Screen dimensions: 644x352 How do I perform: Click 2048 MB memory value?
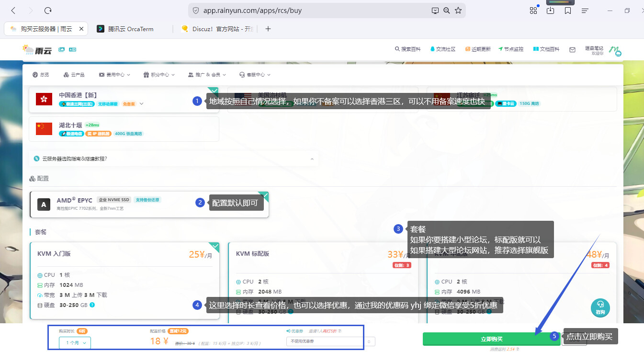point(270,292)
